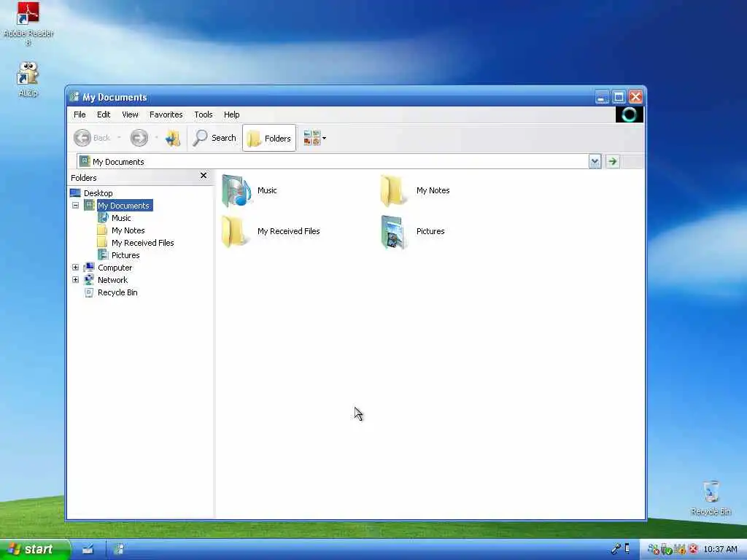This screenshot has height=560, width=747.
Task: Collapse the My Documents tree node
Action: point(75,205)
